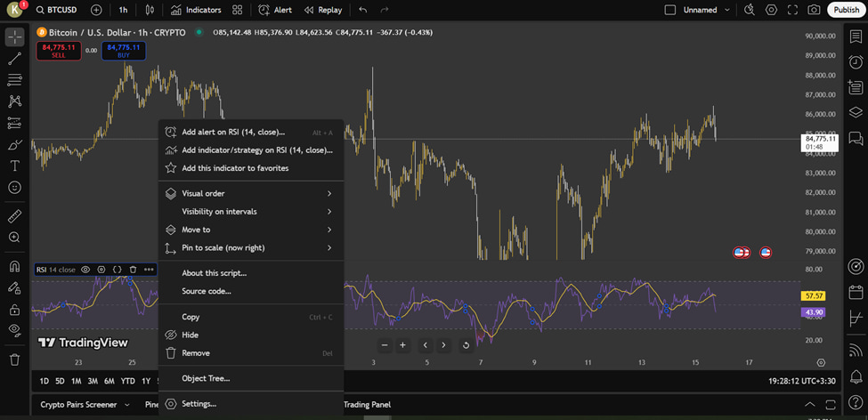Open RSI legend more options dots
Image resolution: width=868 pixels, height=420 pixels.
pyautogui.click(x=149, y=270)
